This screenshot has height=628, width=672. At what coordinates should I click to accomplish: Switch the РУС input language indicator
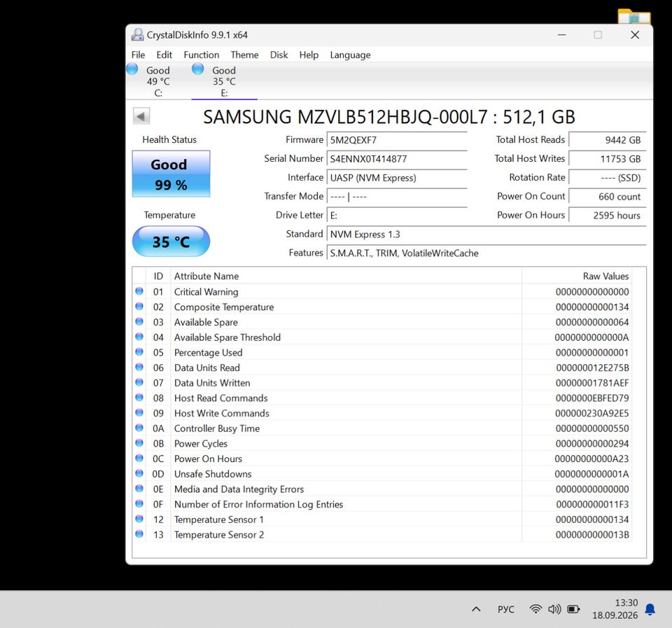pos(505,609)
